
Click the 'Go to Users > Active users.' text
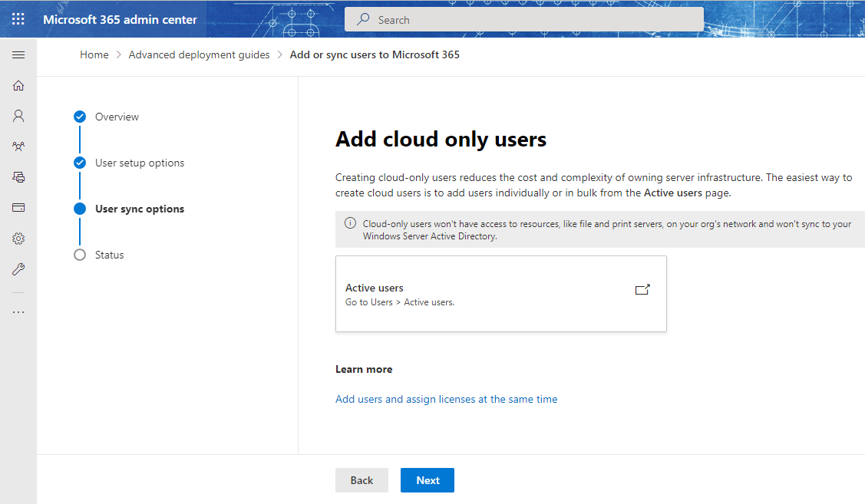pos(400,302)
